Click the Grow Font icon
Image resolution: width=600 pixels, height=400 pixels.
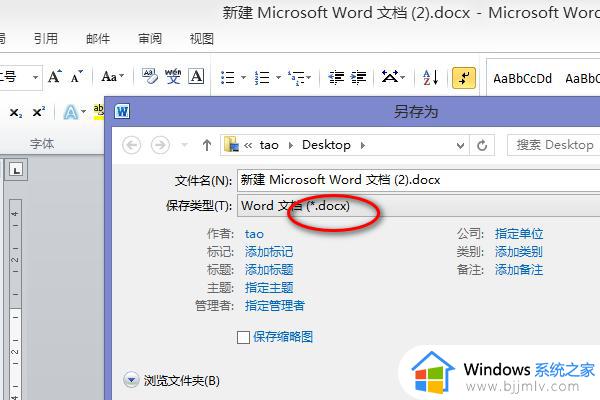click(55, 77)
